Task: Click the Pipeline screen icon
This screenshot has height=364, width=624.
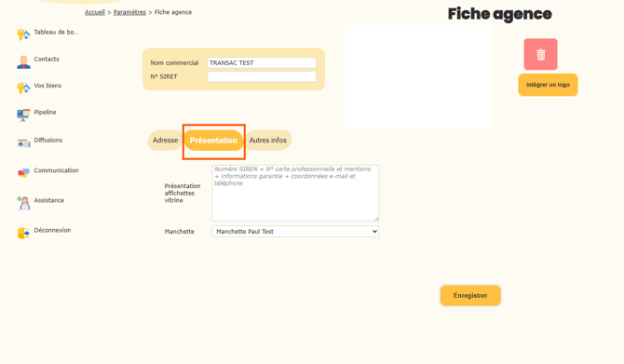Action: coord(23,115)
